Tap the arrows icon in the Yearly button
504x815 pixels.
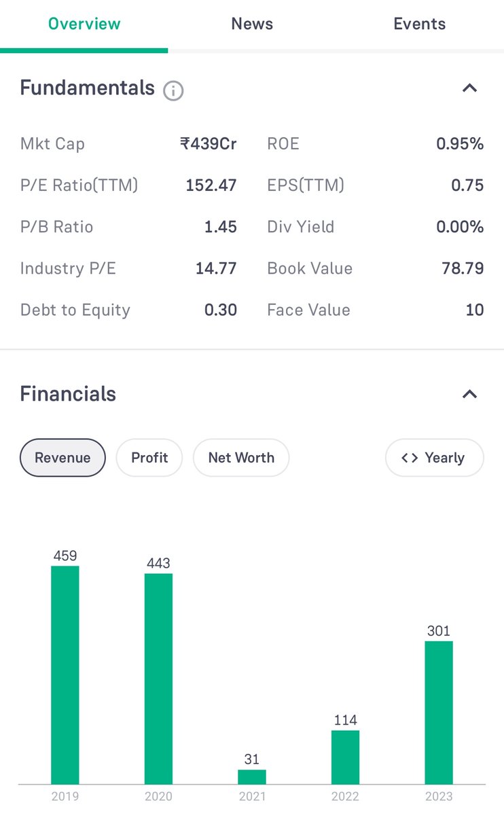[410, 458]
